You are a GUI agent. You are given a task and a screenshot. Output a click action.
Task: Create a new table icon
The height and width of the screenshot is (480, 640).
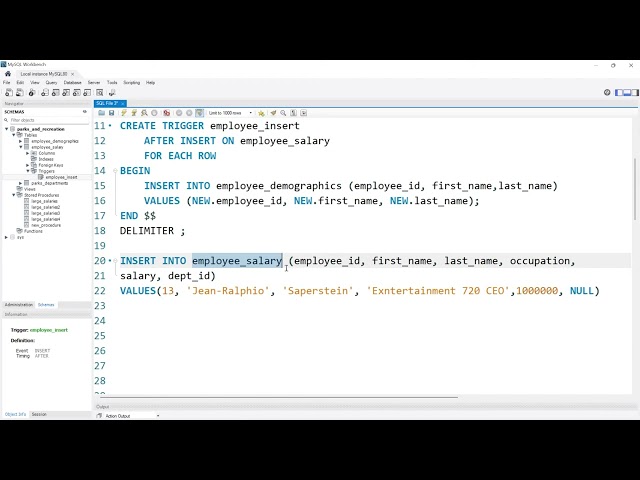click(x=56, y=93)
